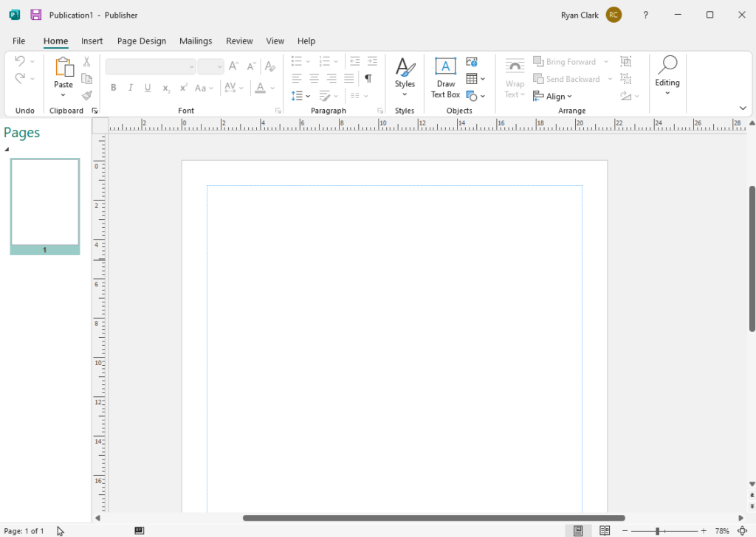Click the Copy icon in Clipboard group
The height and width of the screenshot is (537, 756).
[87, 78]
